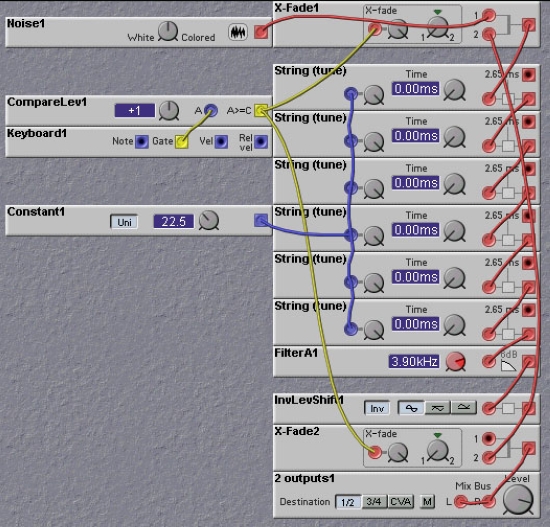
Task: Click the Constant1 blue output jack
Action: [x=261, y=221]
